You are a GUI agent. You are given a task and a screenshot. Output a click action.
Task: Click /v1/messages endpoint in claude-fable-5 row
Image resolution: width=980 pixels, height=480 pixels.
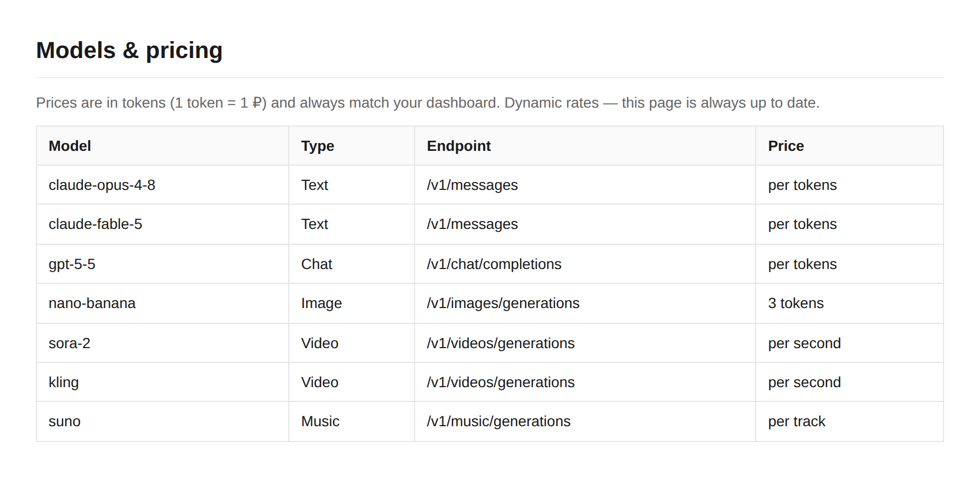tap(585, 224)
